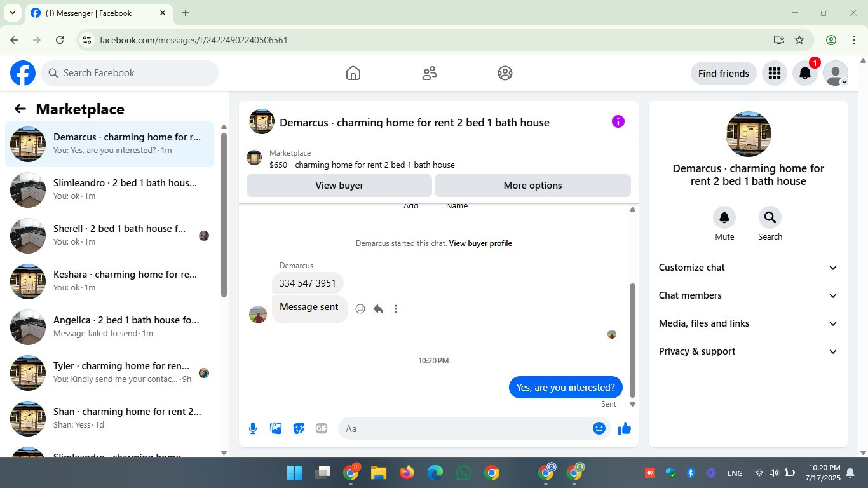This screenshot has width=868, height=488.
Task: Go back in browser history
Action: coord(14,40)
